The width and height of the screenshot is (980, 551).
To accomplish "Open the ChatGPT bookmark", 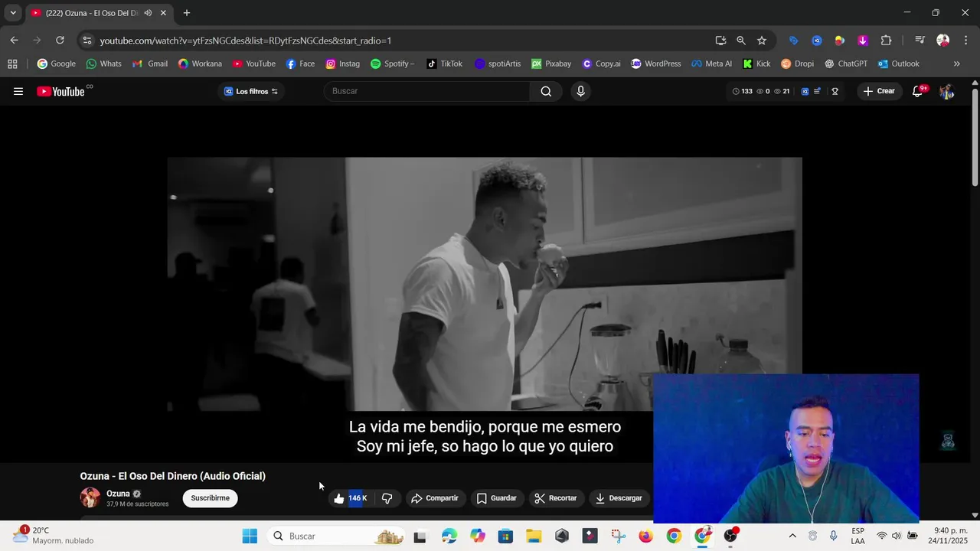I will [845, 64].
